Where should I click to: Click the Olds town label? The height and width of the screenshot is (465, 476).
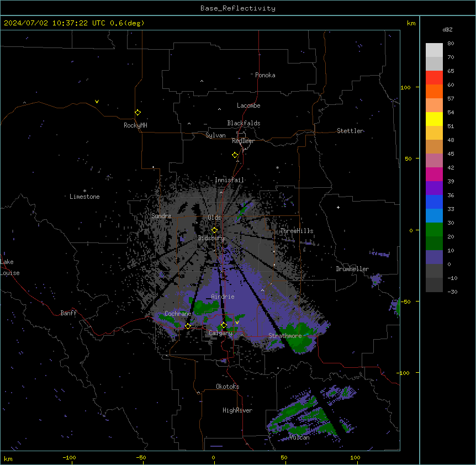tap(214, 218)
